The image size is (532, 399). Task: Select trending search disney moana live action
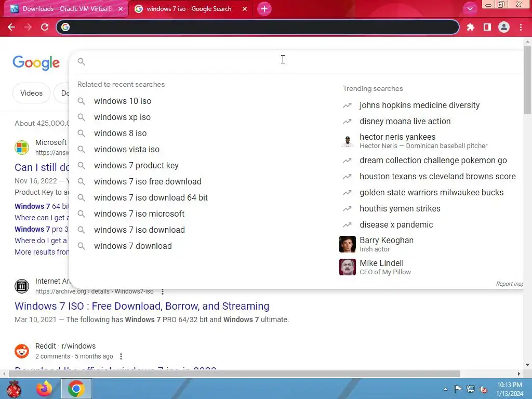tap(405, 122)
